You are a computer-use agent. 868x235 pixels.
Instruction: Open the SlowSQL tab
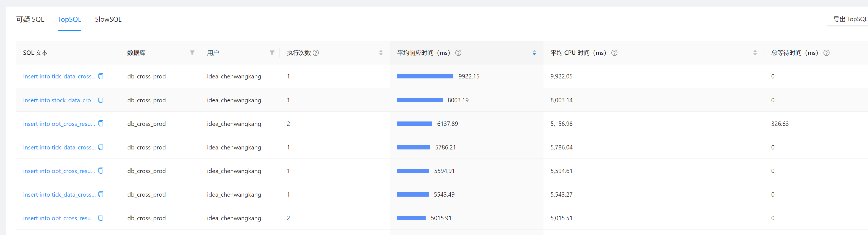[108, 19]
